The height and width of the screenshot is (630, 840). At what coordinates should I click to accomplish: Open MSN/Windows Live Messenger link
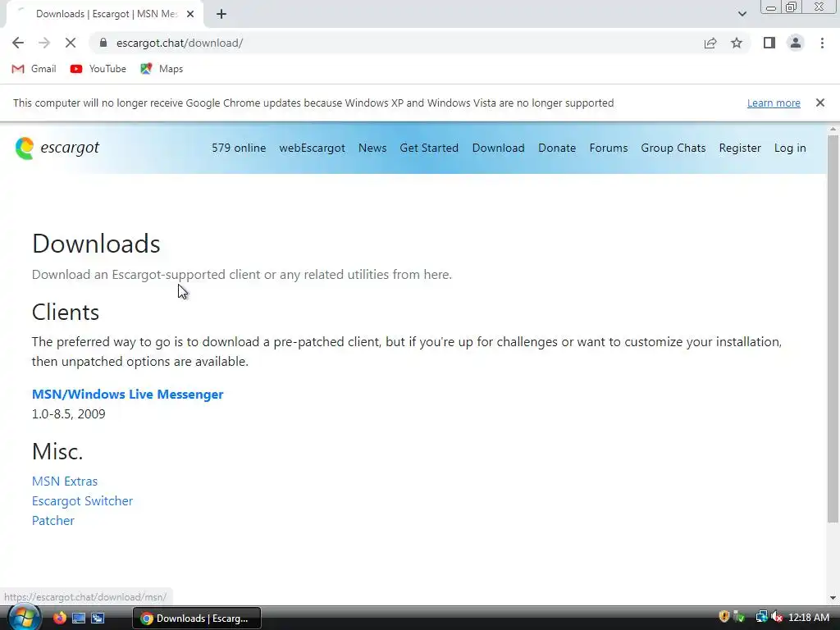tap(127, 395)
